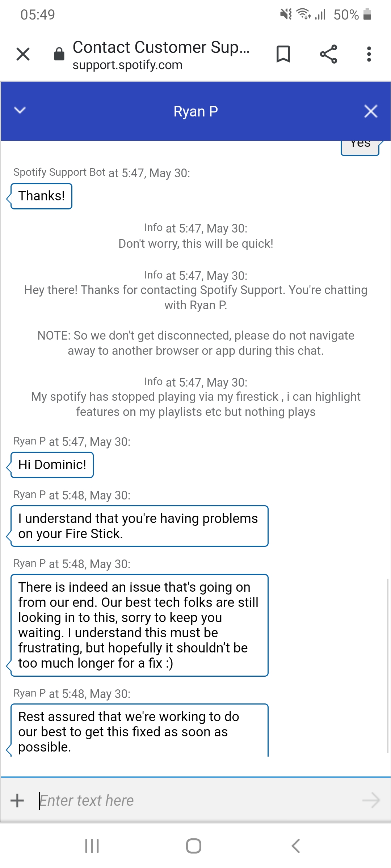Screen dimensions: 391x868
Task: End chat with the white X in header
Action: pos(371,111)
